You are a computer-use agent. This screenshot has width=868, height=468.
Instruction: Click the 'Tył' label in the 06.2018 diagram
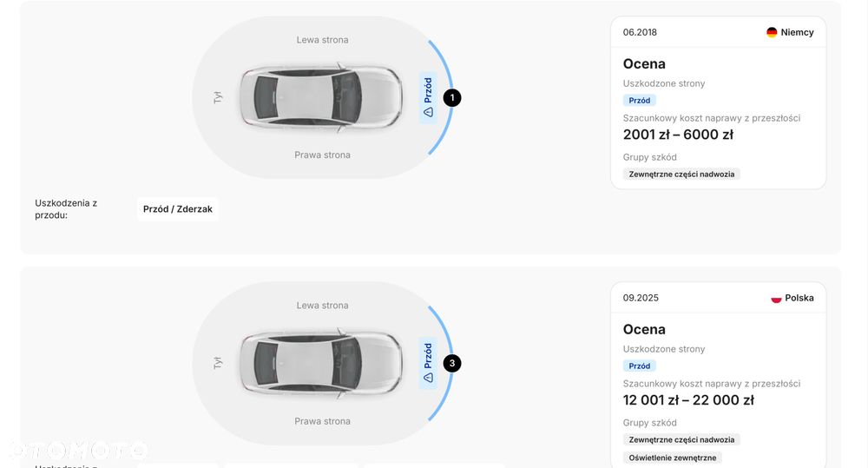(218, 97)
